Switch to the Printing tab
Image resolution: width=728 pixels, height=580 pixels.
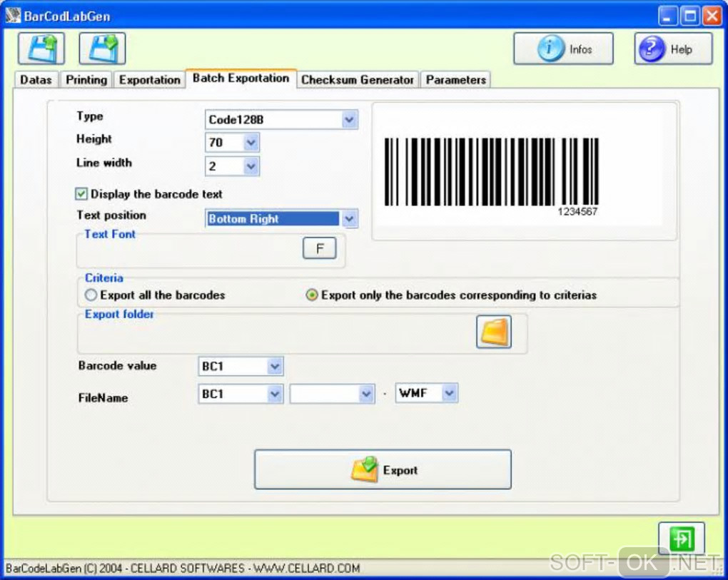click(x=86, y=80)
